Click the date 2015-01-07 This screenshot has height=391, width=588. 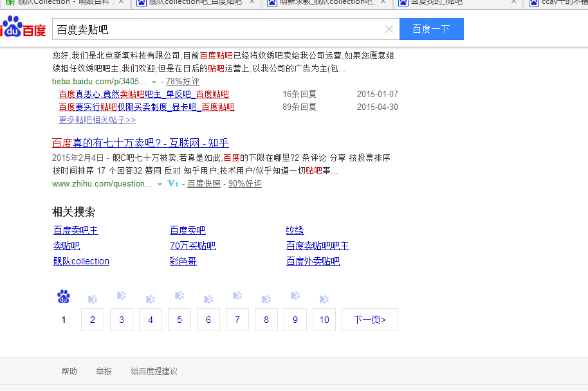[377, 94]
